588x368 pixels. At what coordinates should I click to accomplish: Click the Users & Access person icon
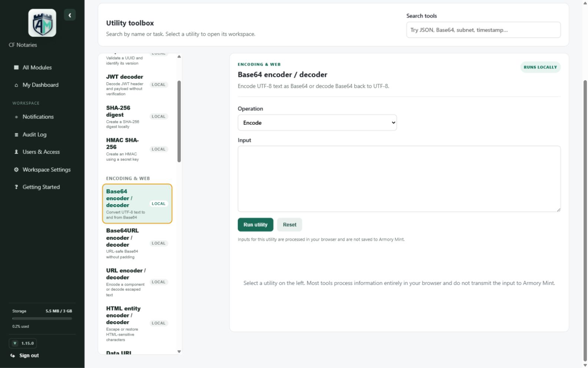16,152
